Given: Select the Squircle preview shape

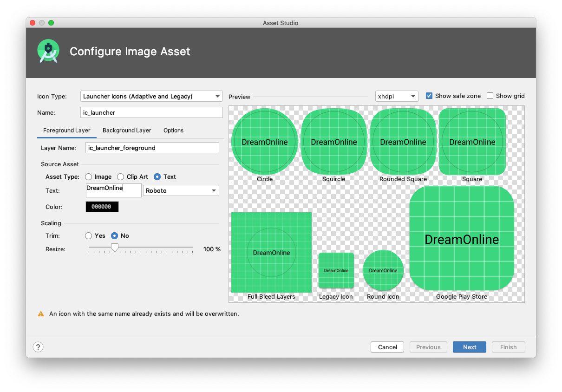Looking at the screenshot, I should (333, 141).
